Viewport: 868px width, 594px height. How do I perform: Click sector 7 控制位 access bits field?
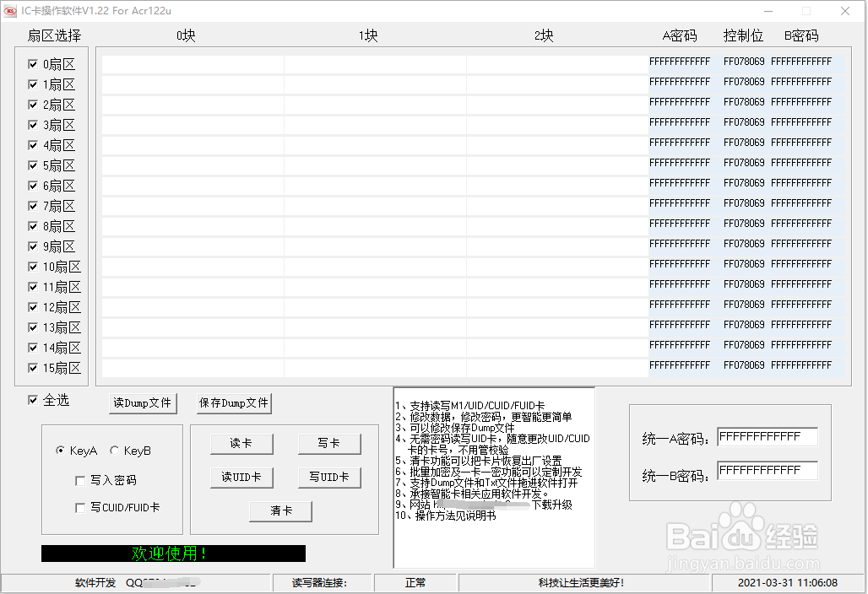[744, 203]
